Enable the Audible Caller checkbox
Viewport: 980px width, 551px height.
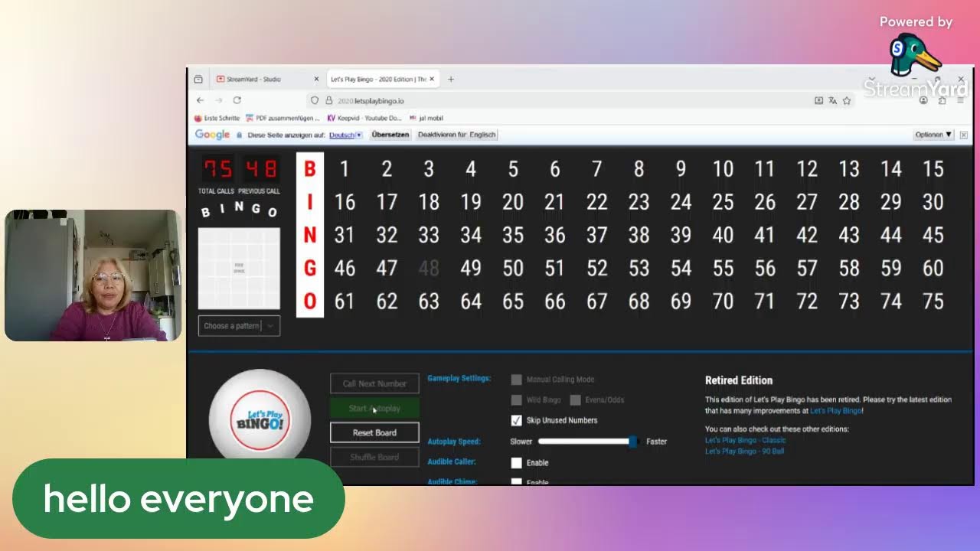coord(516,462)
